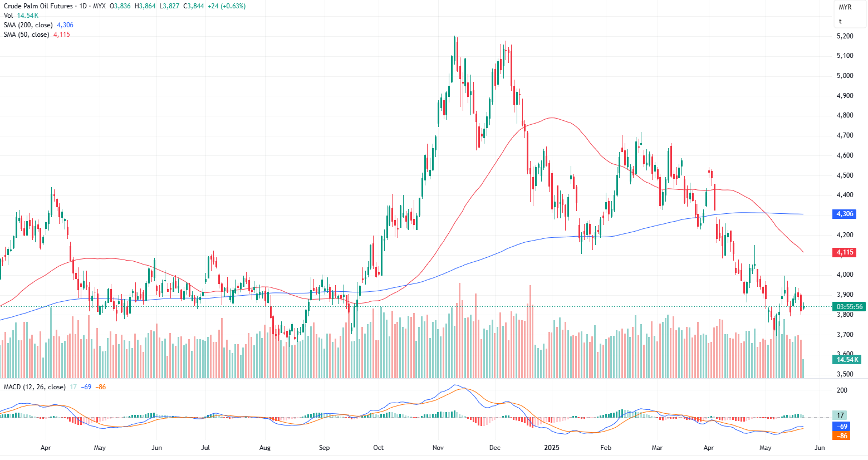Click the red 4,115 SMA price label

coord(845,252)
